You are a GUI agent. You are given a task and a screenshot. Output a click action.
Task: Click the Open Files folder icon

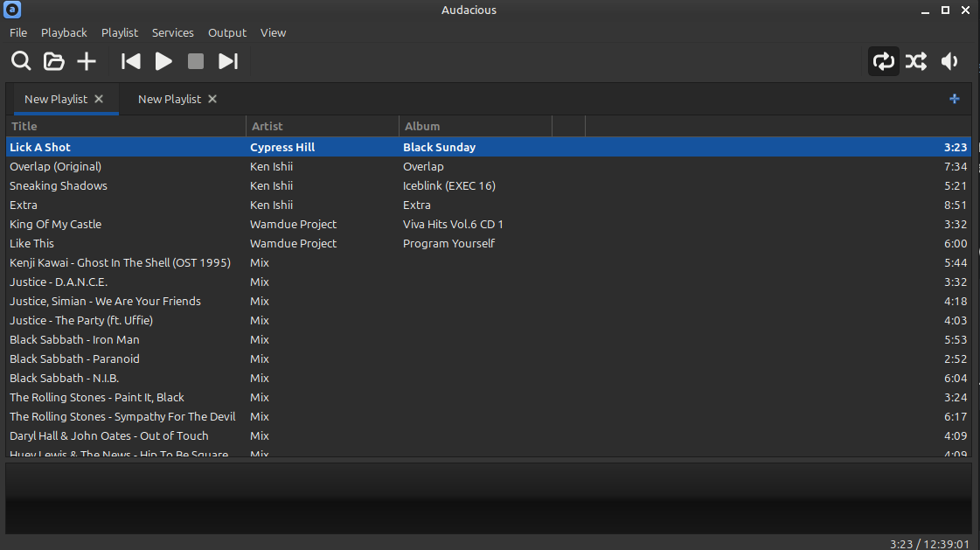[53, 61]
